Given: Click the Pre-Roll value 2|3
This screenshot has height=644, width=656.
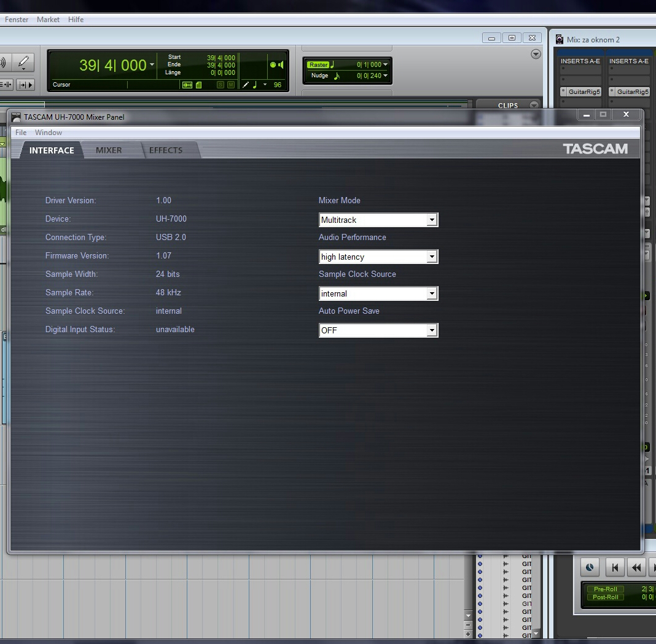Looking at the screenshot, I should click(x=647, y=589).
